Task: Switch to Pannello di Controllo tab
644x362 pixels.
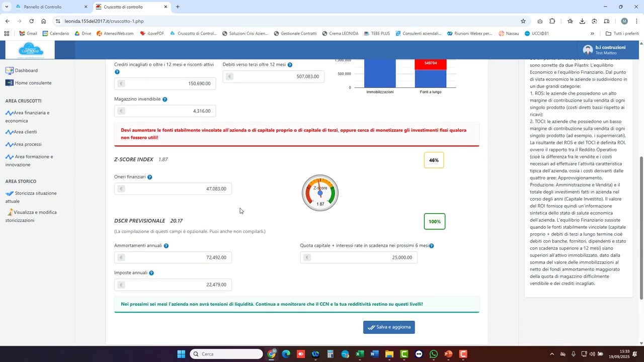Action: pos(43,7)
